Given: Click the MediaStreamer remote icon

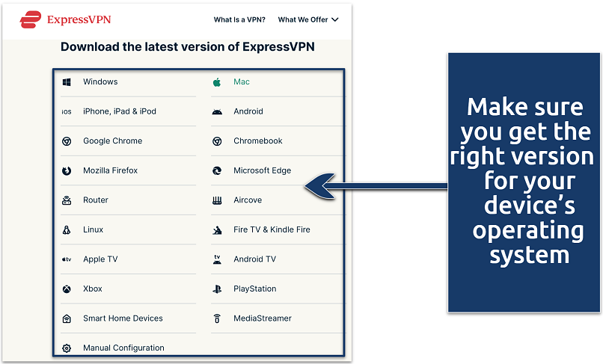Looking at the screenshot, I should coord(217,318).
